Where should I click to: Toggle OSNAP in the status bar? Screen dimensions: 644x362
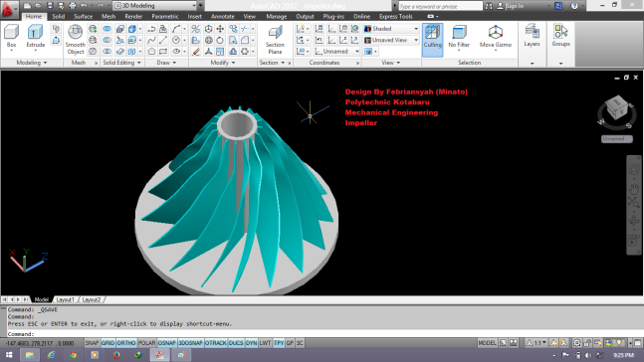[167, 343]
